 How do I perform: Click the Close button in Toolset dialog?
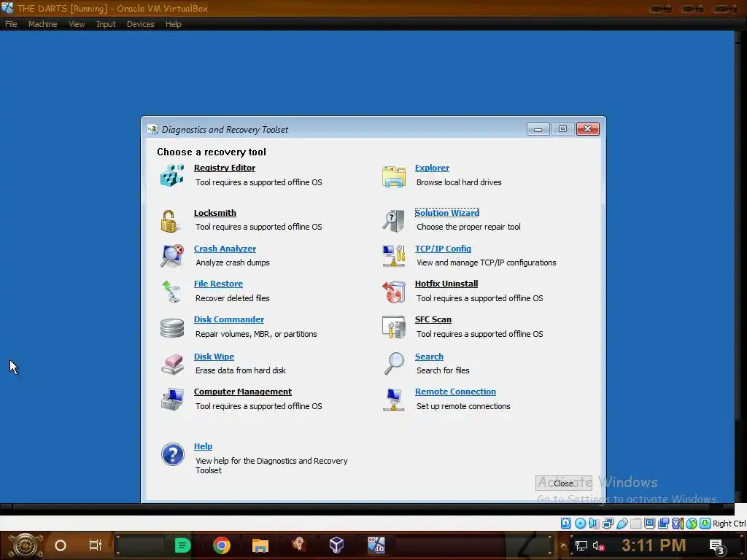click(x=564, y=483)
